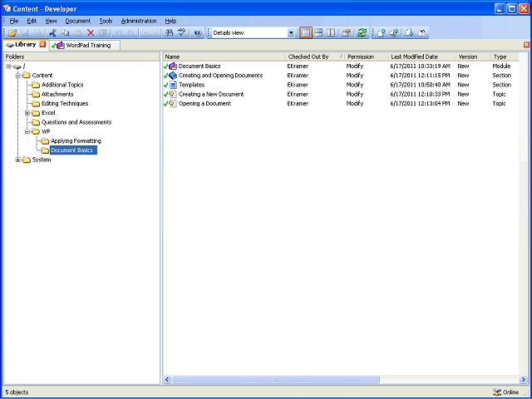Open the Help menu
Image resolution: width=532 pixels, height=399 pixels.
(170, 21)
